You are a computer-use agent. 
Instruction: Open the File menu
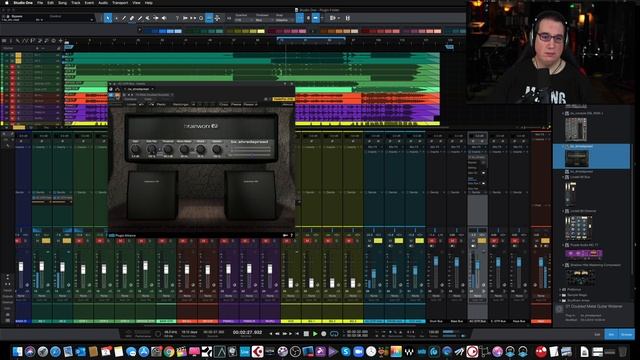[40, 2]
